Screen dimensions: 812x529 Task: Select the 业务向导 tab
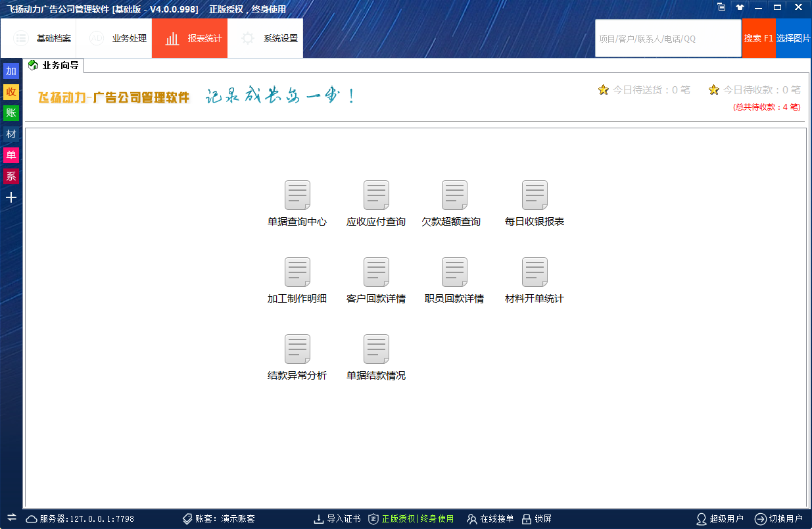55,65
